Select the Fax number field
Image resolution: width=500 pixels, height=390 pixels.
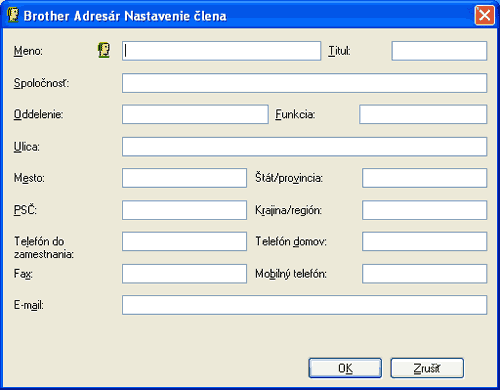pos(184,274)
